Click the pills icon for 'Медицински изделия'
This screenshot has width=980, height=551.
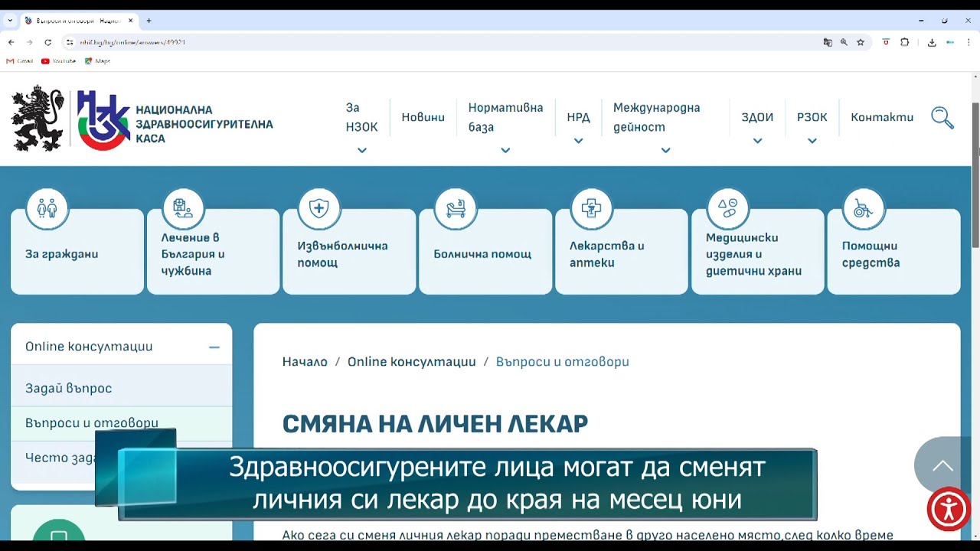point(727,208)
